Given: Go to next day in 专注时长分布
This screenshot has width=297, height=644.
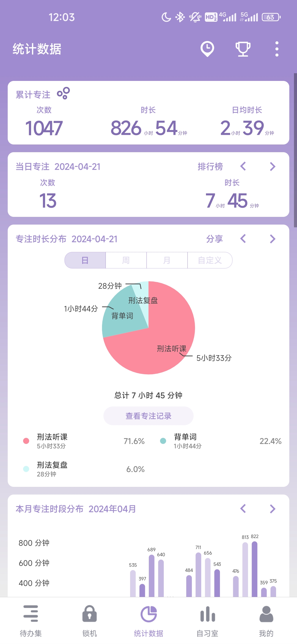Looking at the screenshot, I should point(273,239).
